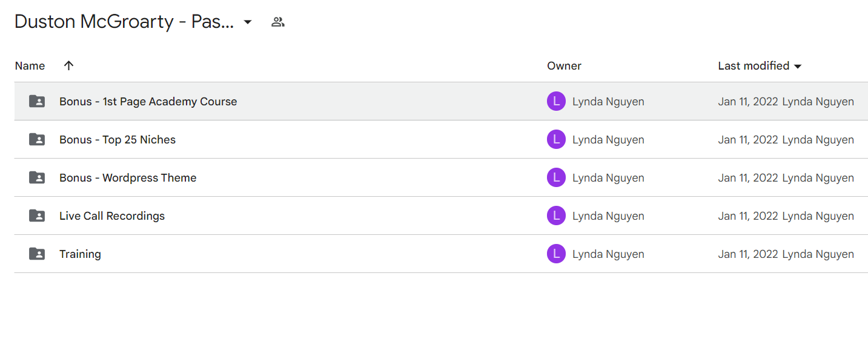868x339 pixels.
Task: Click Last modified date in Bonus - Wordpress Theme row
Action: [x=748, y=177]
